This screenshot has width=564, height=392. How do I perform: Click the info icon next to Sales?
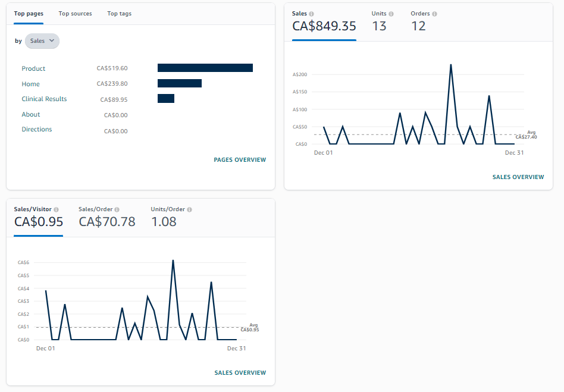(311, 14)
